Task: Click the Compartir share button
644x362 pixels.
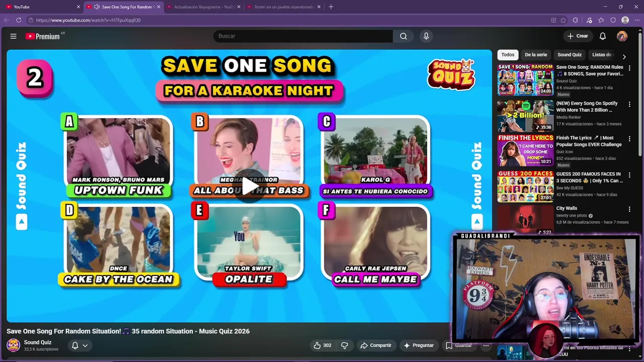Action: pyautogui.click(x=376, y=345)
